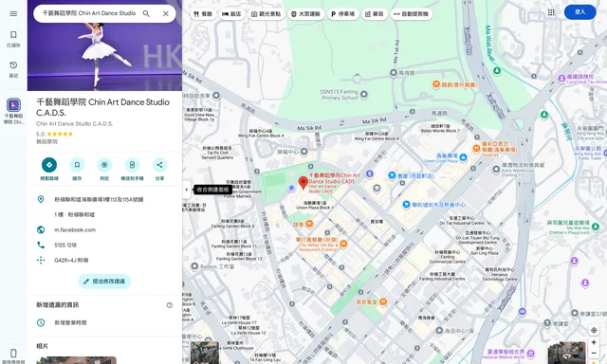Viewport: 607px width, 364px height.
Task: Select the 海盈中心1座 marker
Action: 439,331
